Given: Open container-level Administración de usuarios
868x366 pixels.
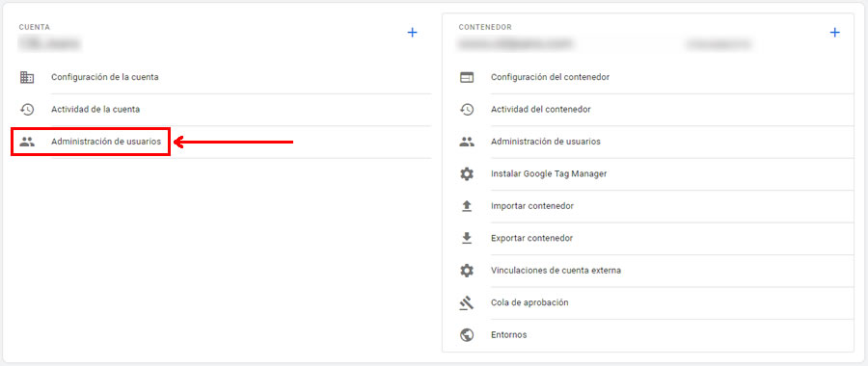Looking at the screenshot, I should (x=546, y=142).
